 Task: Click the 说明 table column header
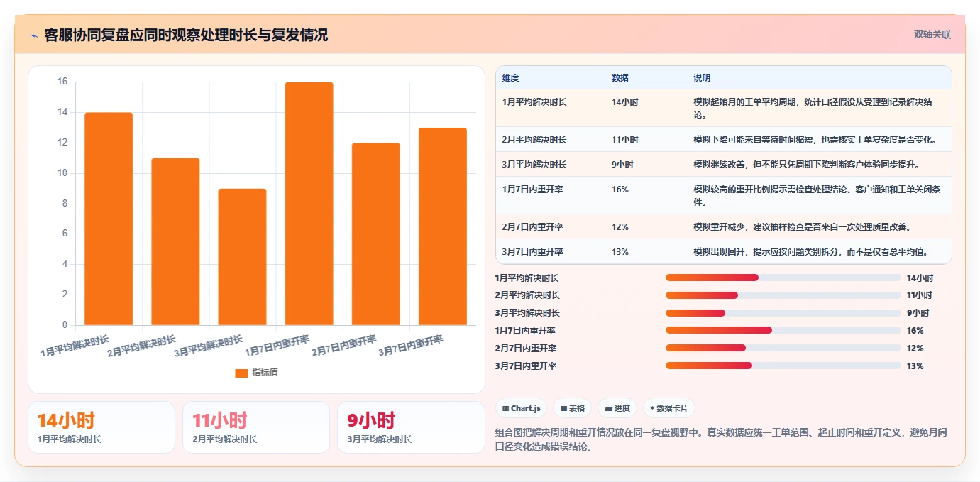coord(702,78)
